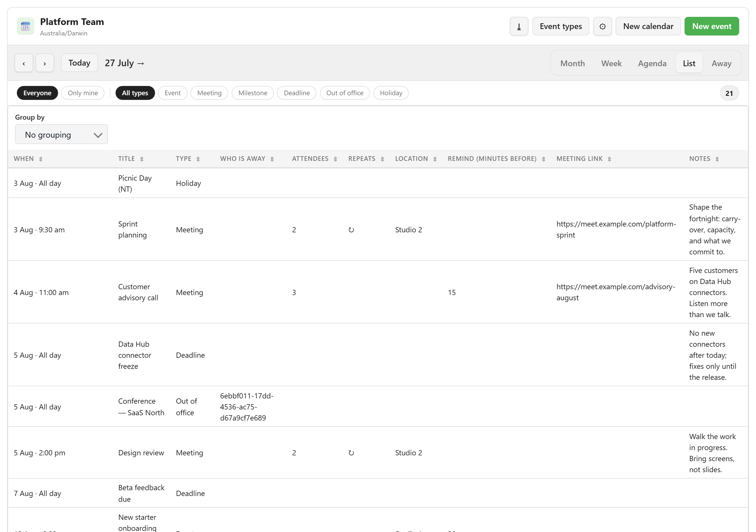Viewport: 756px width, 532px height.
Task: Filter by Milestone type chip
Action: [253, 93]
